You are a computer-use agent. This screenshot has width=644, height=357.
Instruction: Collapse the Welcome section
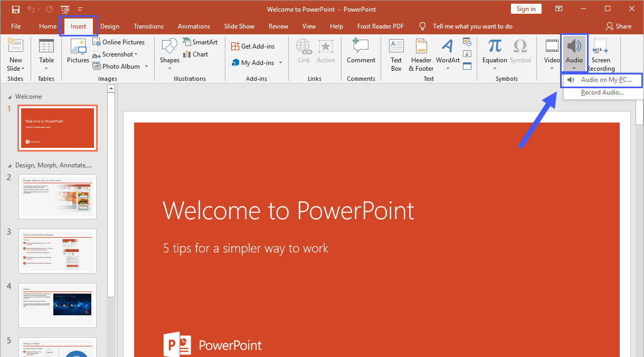pyautogui.click(x=10, y=97)
